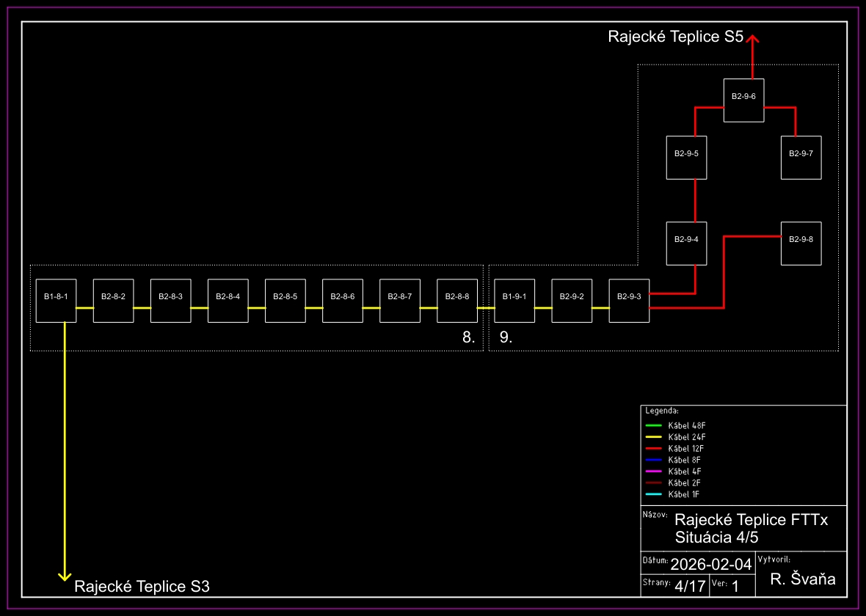Image resolution: width=866 pixels, height=616 pixels.
Task: Click node box B2-9-6
Action: (743, 100)
